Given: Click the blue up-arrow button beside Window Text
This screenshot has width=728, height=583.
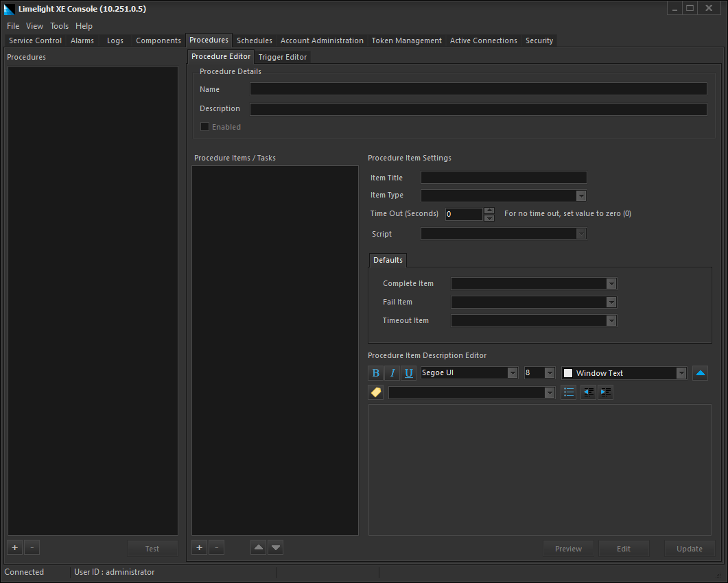Looking at the screenshot, I should pos(700,372).
